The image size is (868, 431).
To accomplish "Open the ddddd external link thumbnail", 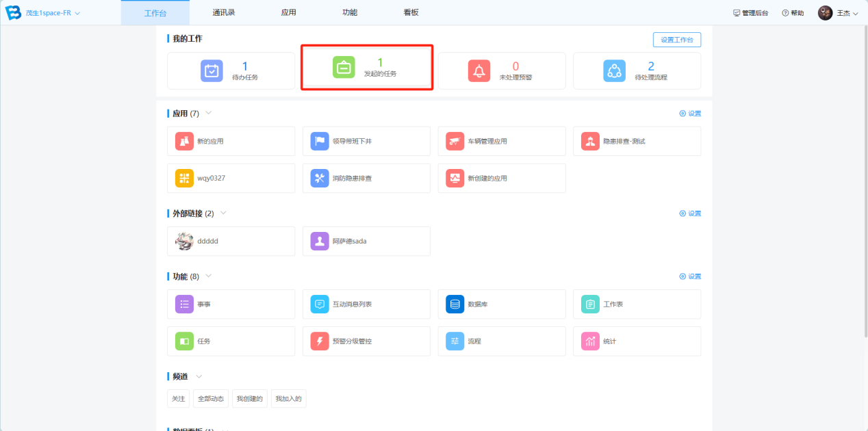I will (185, 241).
